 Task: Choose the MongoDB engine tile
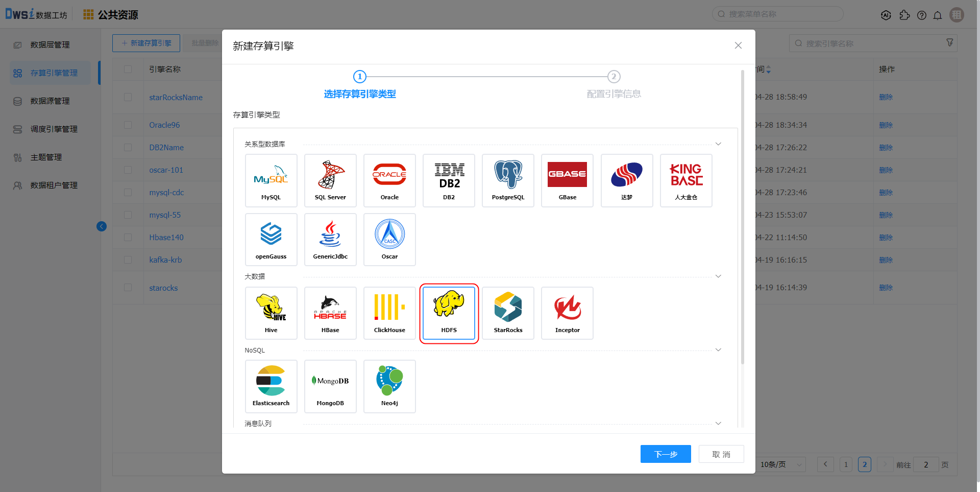330,386
